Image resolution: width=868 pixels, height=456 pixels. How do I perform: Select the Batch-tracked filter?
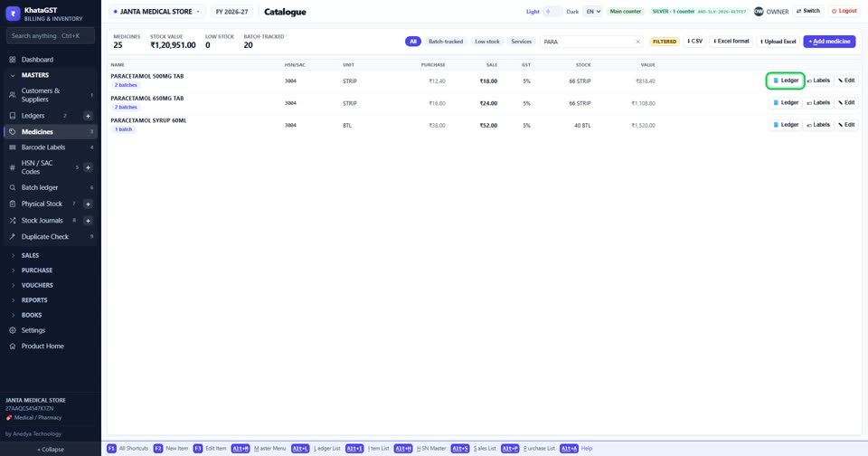coord(446,42)
